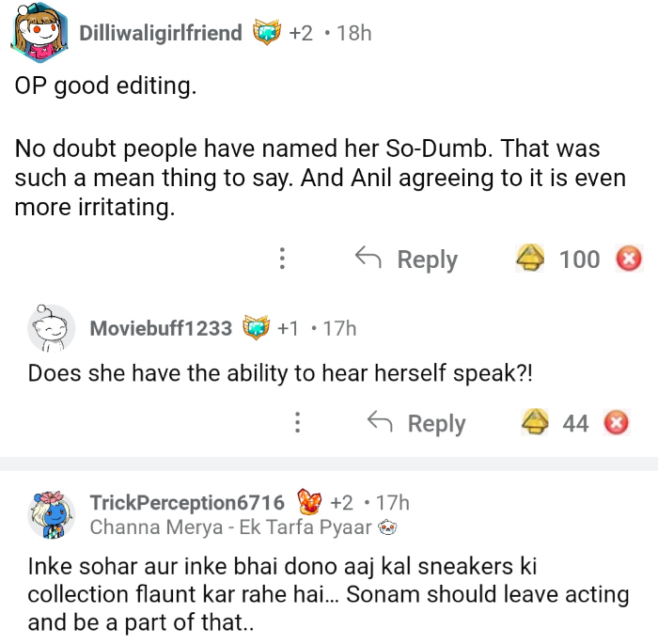
Task: Visit Moviebuff1233's profile via username
Action: coord(161,328)
